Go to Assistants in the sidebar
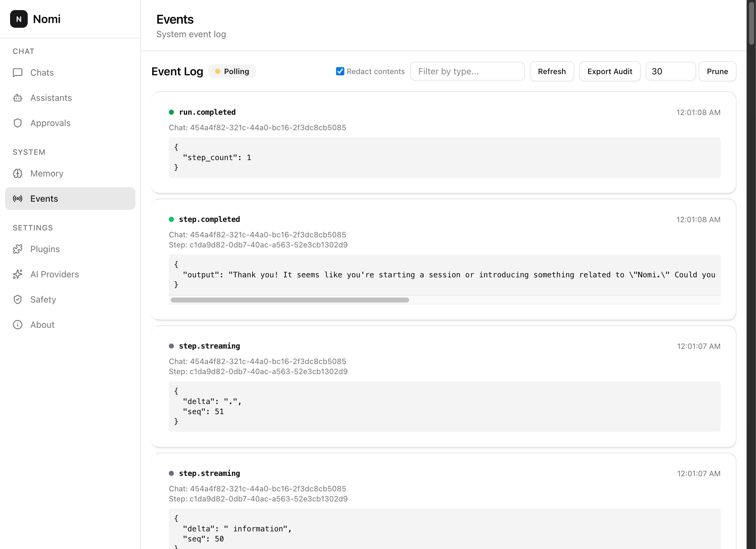The width and height of the screenshot is (756, 549). [x=70, y=98]
